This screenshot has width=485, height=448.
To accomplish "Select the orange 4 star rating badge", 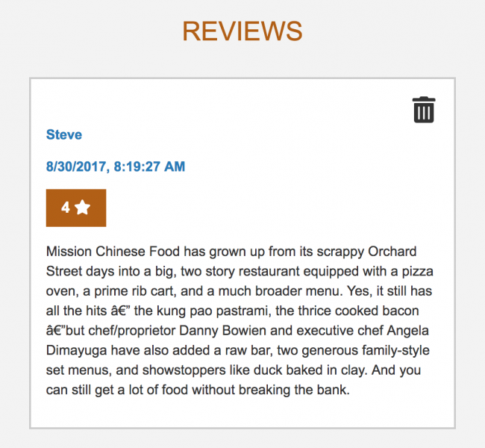I will click(x=76, y=208).
